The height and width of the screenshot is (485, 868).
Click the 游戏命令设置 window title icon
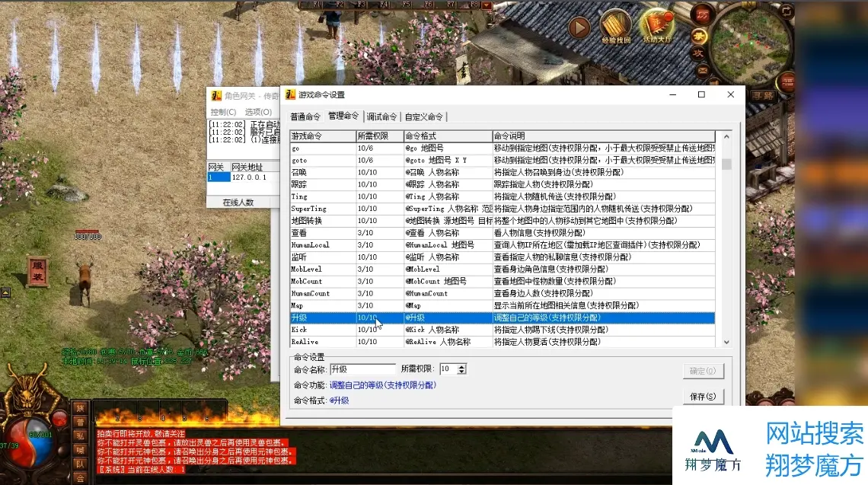tap(290, 94)
